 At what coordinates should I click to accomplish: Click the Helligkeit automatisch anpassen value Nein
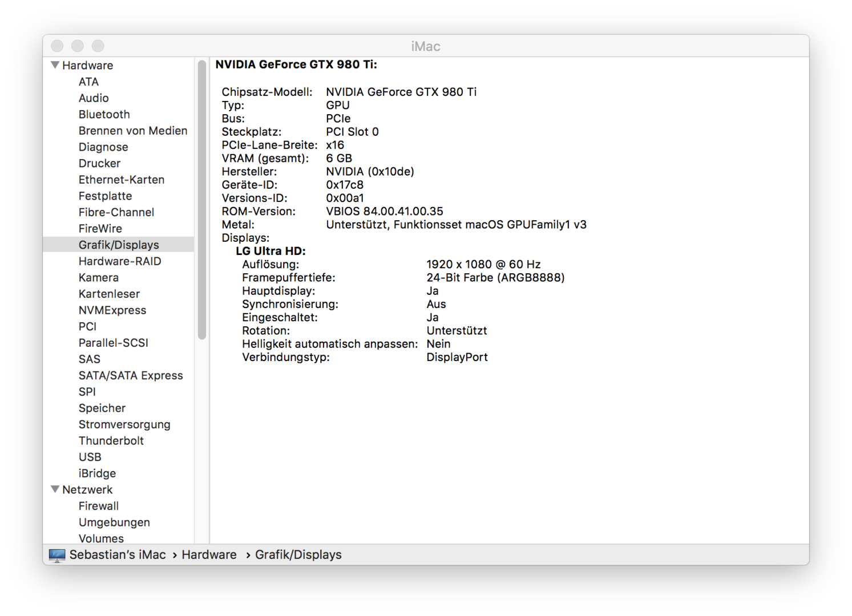(438, 344)
